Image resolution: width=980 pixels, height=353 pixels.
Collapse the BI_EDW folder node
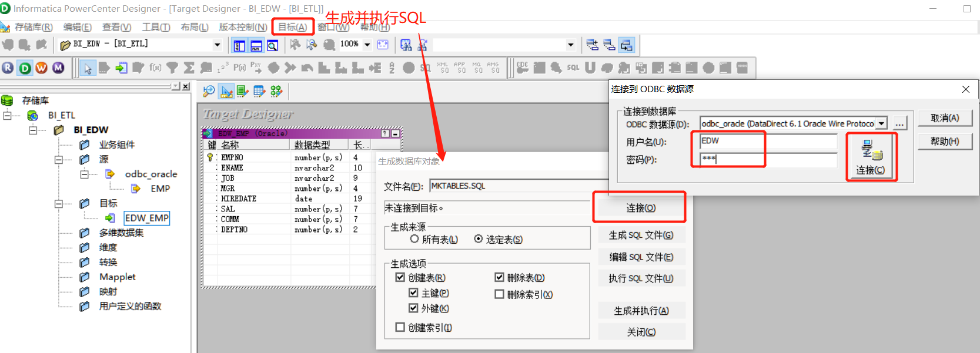33,130
